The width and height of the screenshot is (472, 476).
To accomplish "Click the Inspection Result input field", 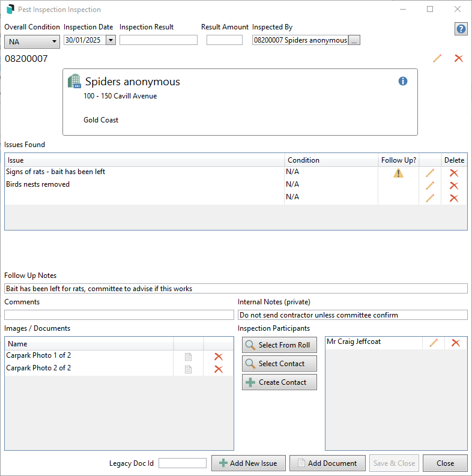I will (x=159, y=40).
